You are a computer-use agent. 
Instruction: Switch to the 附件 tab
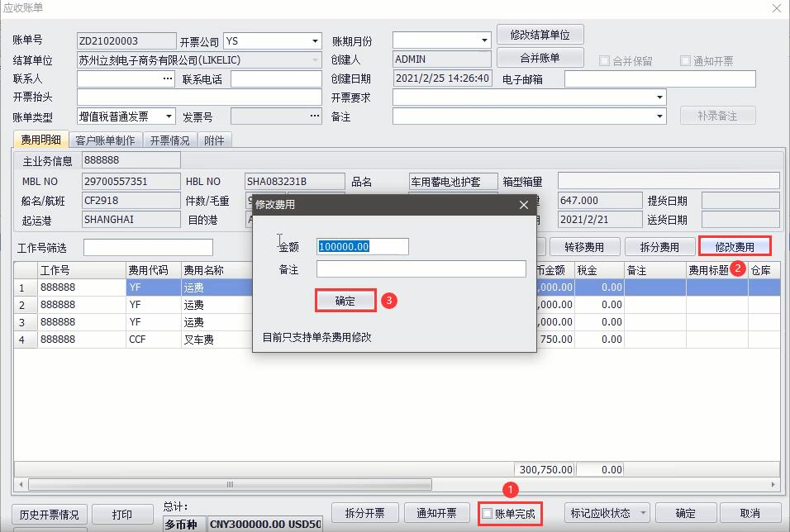click(x=214, y=140)
